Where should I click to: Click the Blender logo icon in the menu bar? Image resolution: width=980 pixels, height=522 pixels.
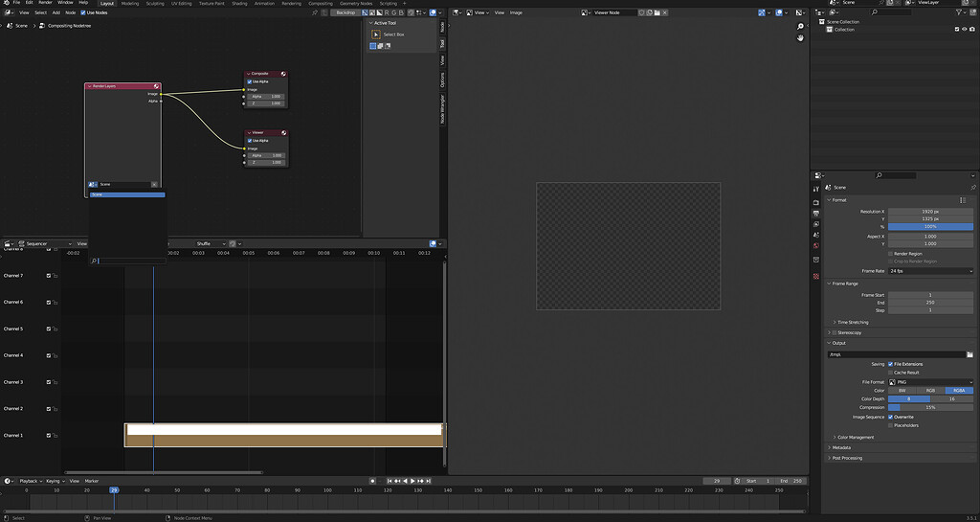click(6, 3)
